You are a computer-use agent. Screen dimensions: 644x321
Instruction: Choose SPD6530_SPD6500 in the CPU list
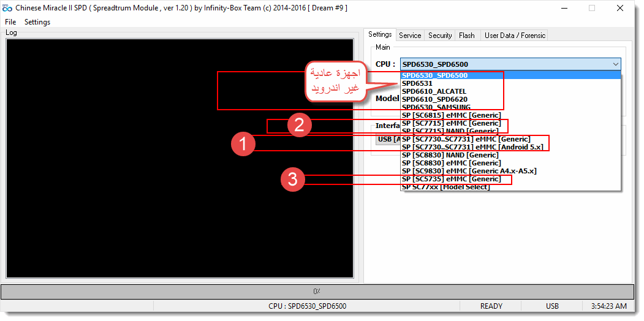coord(510,75)
